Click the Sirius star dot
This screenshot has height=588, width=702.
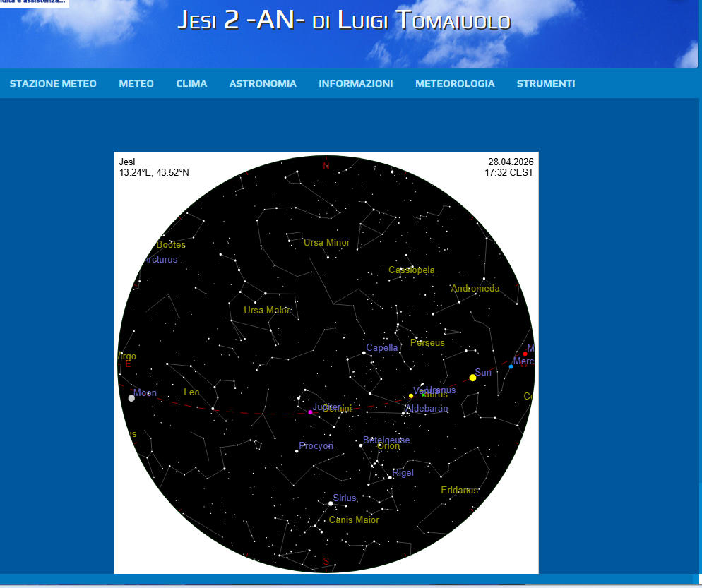(331, 503)
